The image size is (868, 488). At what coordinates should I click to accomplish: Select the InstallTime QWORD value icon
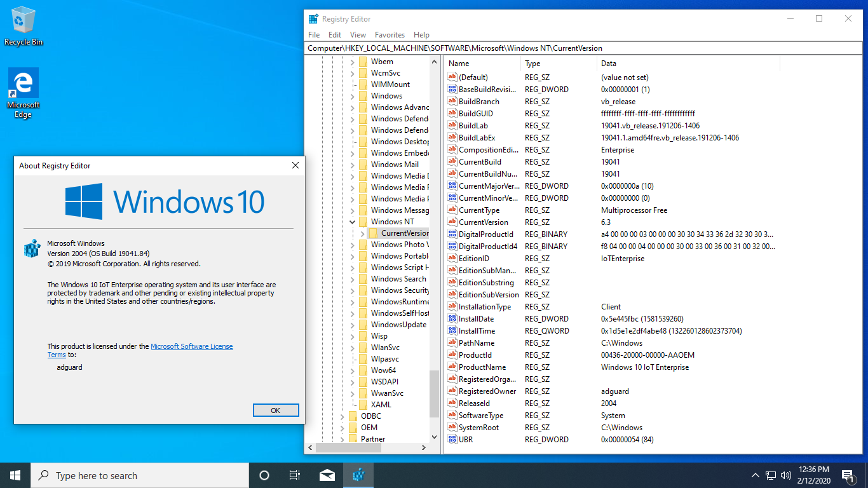452,331
